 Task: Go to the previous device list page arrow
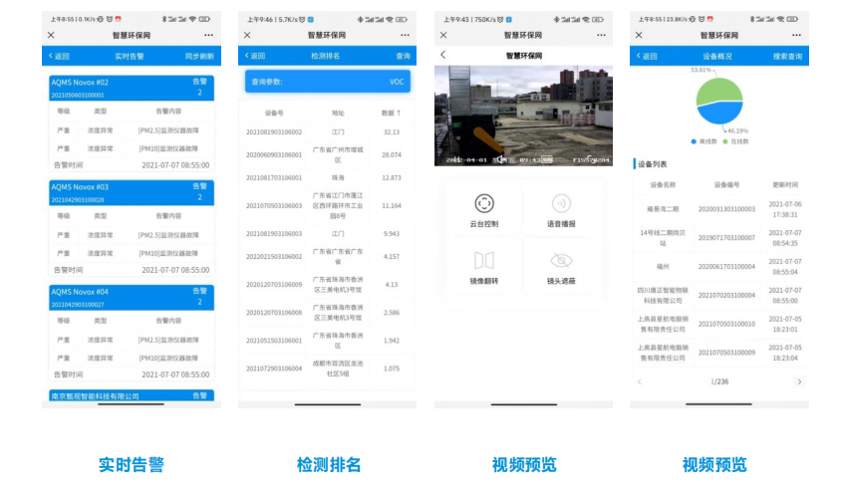click(640, 381)
